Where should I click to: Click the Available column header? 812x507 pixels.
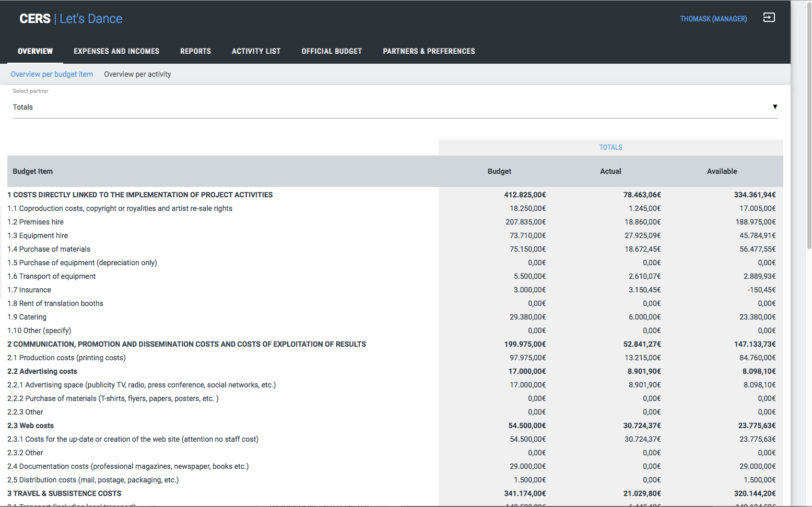722,171
